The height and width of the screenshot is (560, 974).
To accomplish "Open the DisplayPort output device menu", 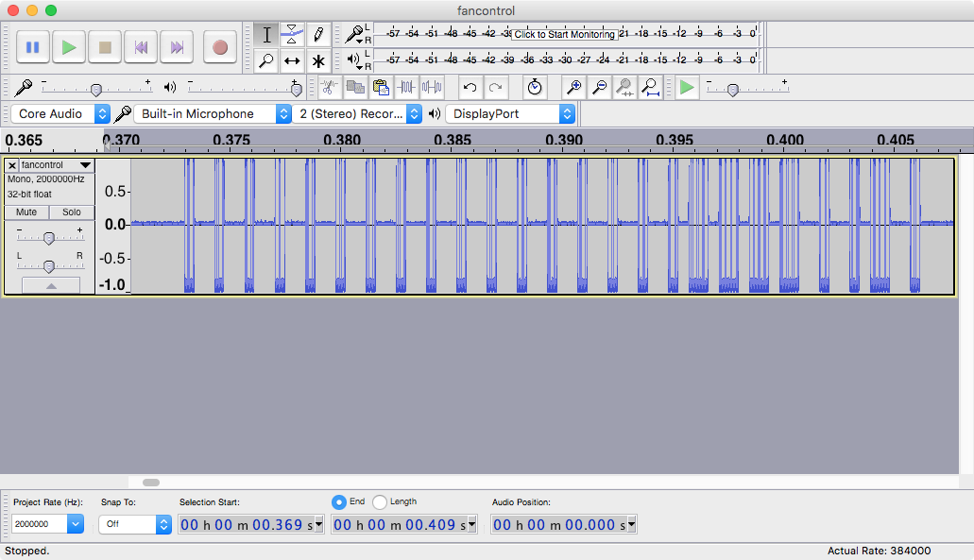I will pos(510,114).
